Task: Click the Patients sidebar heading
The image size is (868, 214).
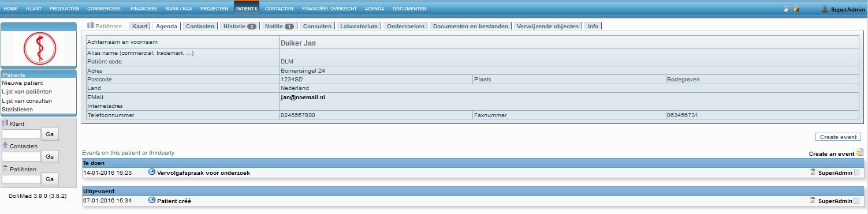Action: coord(14,74)
